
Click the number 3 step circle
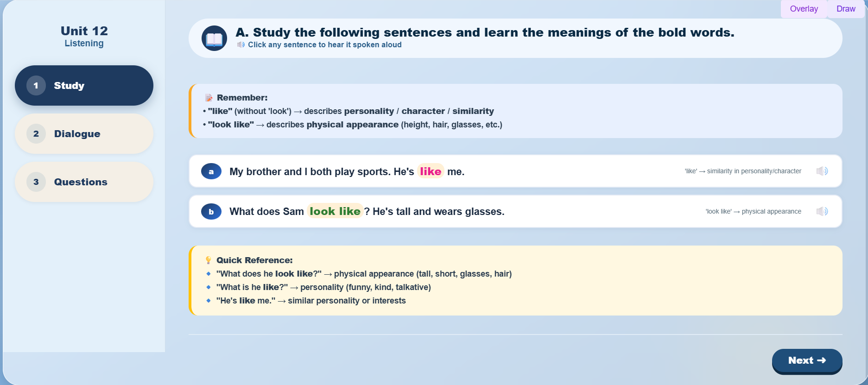(x=36, y=182)
